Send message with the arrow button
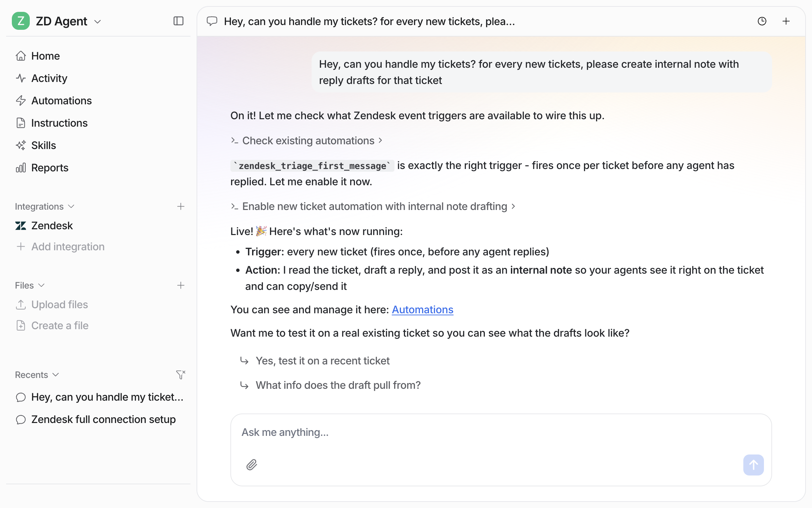The height and width of the screenshot is (508, 812). point(753,465)
